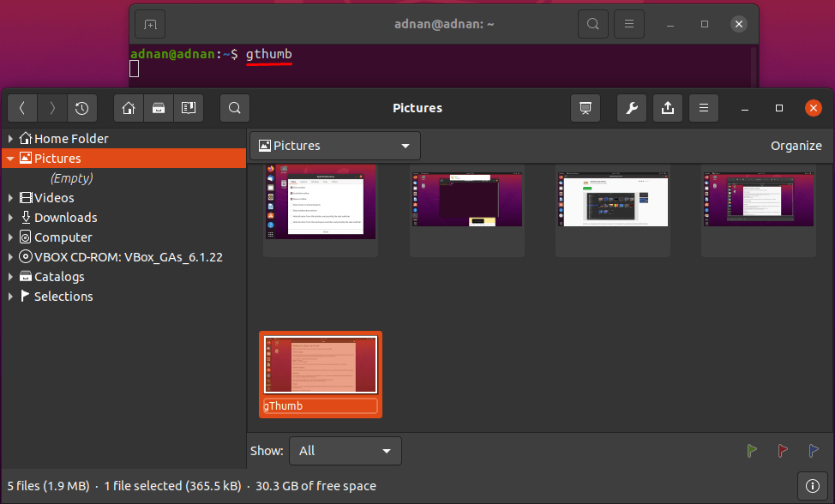Go back to previous location in gThumb
835x504 pixels.
21,108
